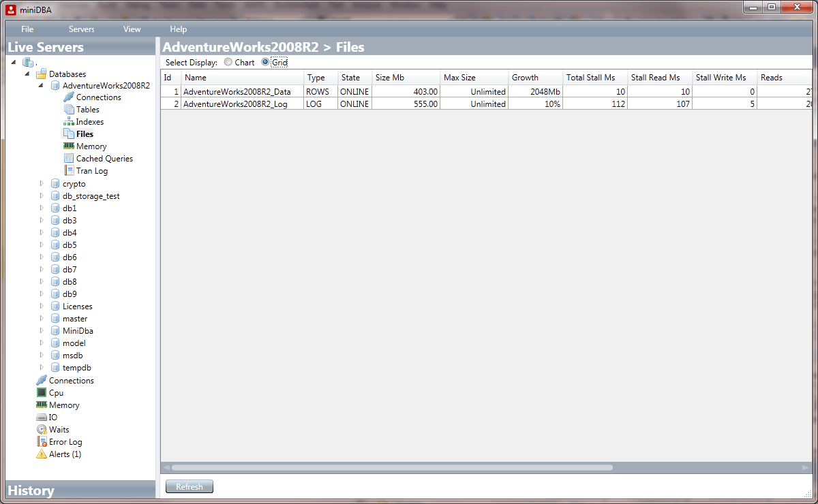Sort by the Total Stall Ms column header
This screenshot has height=504, width=818.
[595, 78]
